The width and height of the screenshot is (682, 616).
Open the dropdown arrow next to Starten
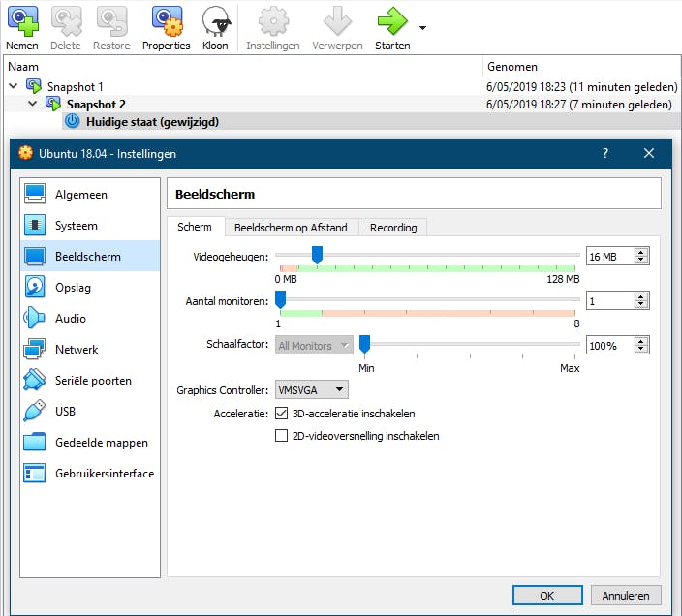422,28
